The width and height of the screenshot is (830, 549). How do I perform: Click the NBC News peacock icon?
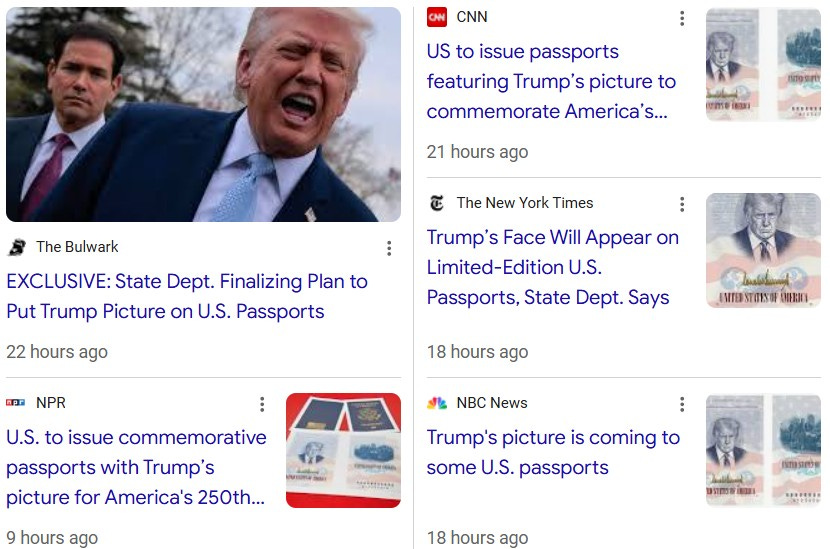click(437, 403)
